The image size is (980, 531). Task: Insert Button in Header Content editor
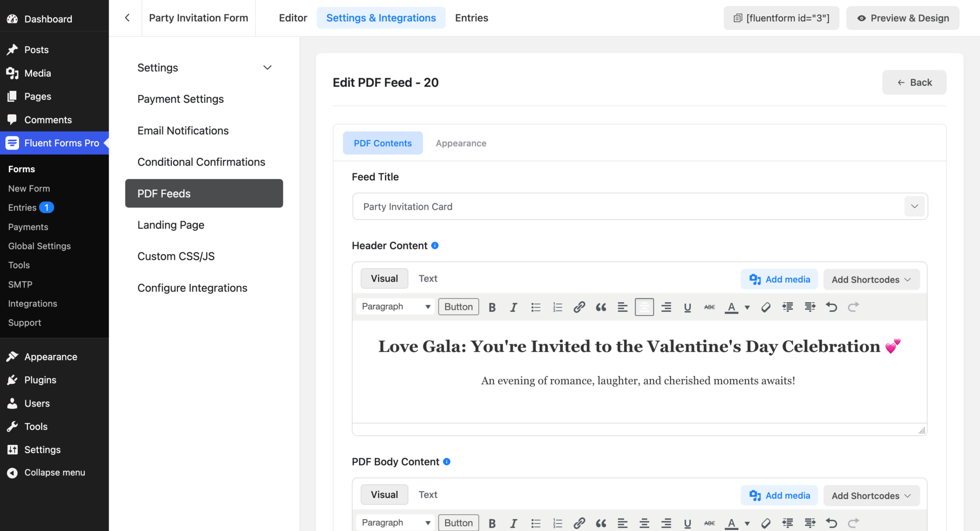(458, 307)
